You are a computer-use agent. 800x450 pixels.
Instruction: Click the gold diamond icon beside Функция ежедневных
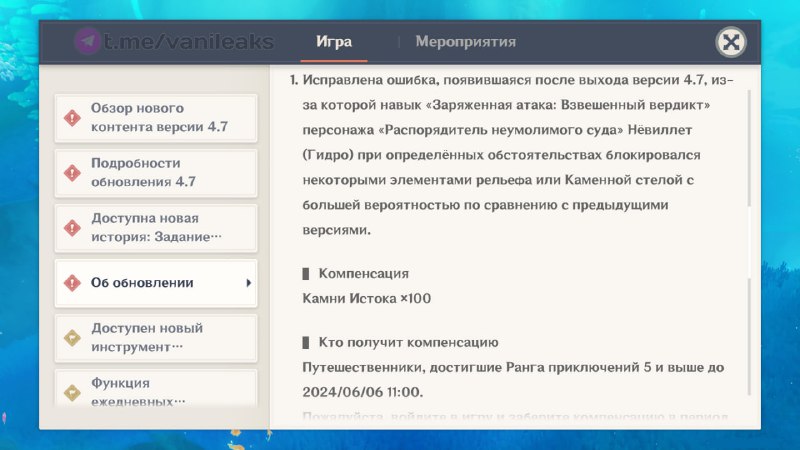72,392
